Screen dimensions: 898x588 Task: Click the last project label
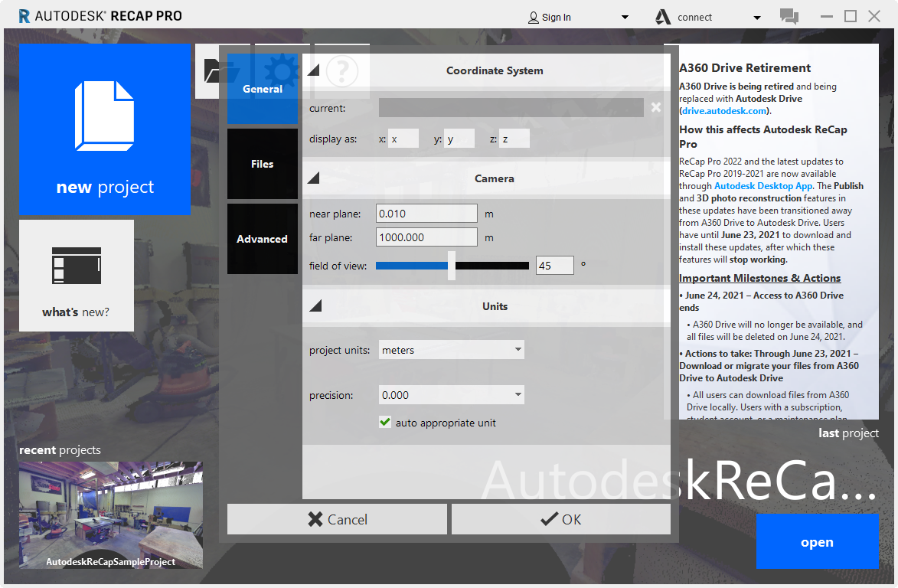point(848,433)
